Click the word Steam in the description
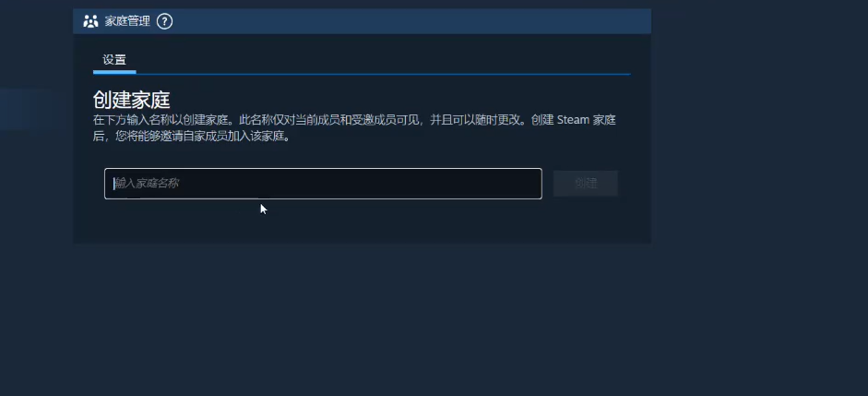Viewport: 868px width, 396px height. (x=573, y=120)
